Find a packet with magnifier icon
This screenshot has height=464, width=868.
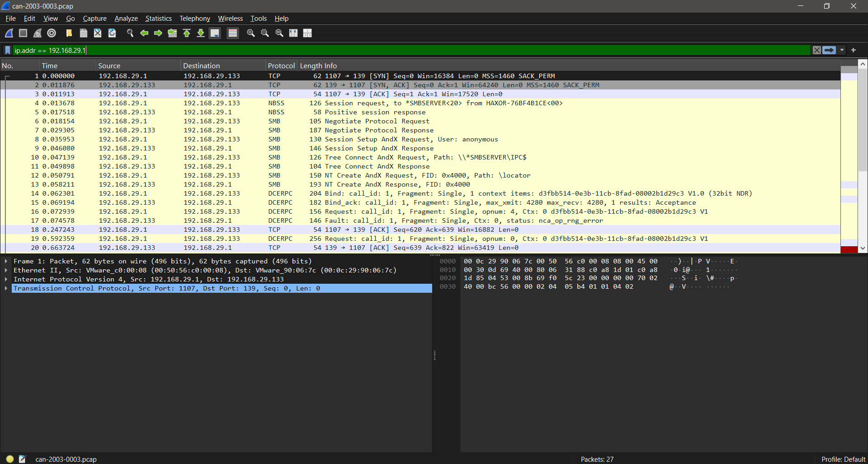130,33
